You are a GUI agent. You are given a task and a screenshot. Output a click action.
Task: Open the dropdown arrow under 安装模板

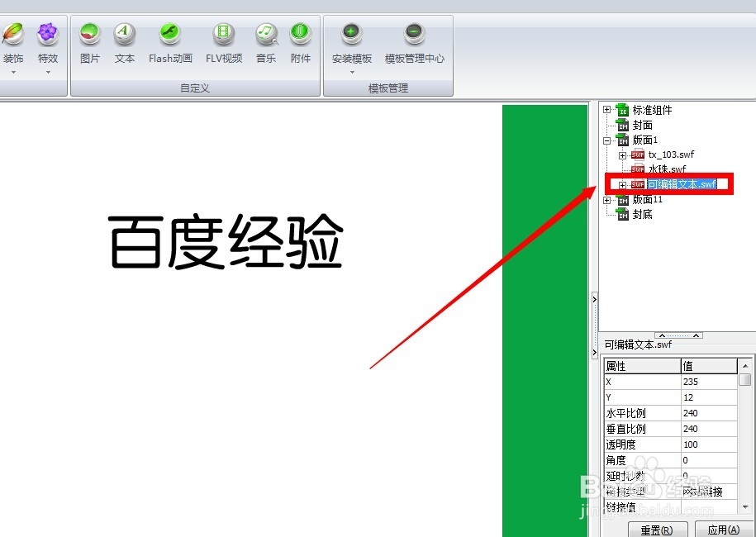click(x=352, y=73)
